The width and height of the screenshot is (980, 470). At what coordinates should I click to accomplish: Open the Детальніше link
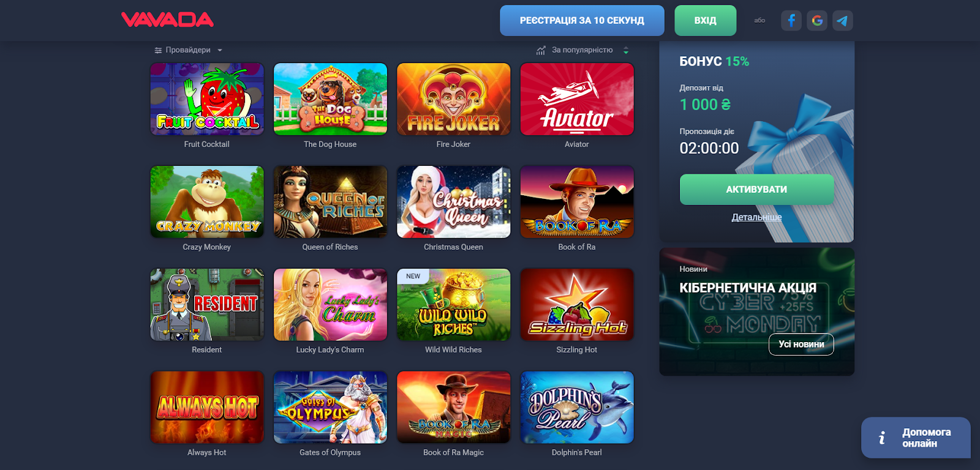coord(756,217)
